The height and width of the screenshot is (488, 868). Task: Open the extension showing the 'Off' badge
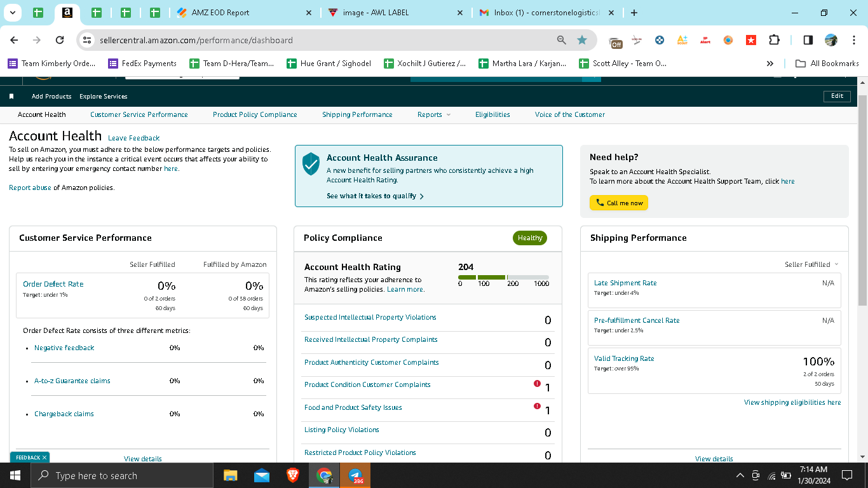(616, 42)
